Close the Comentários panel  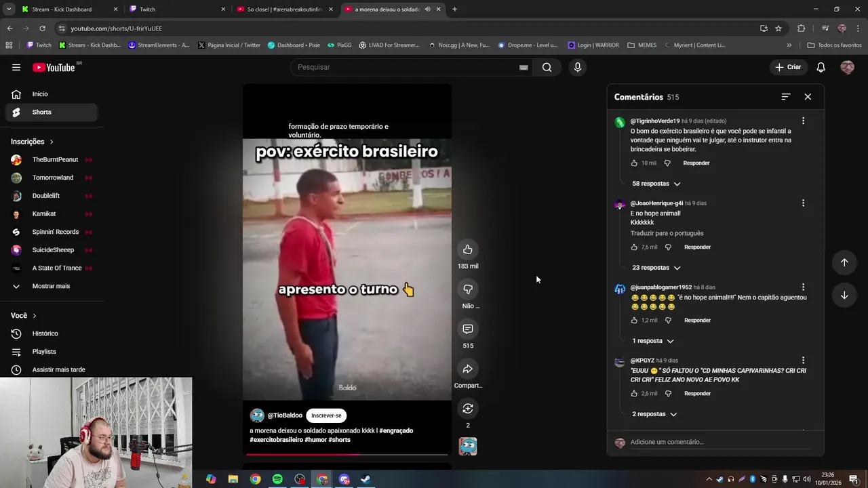tap(808, 97)
